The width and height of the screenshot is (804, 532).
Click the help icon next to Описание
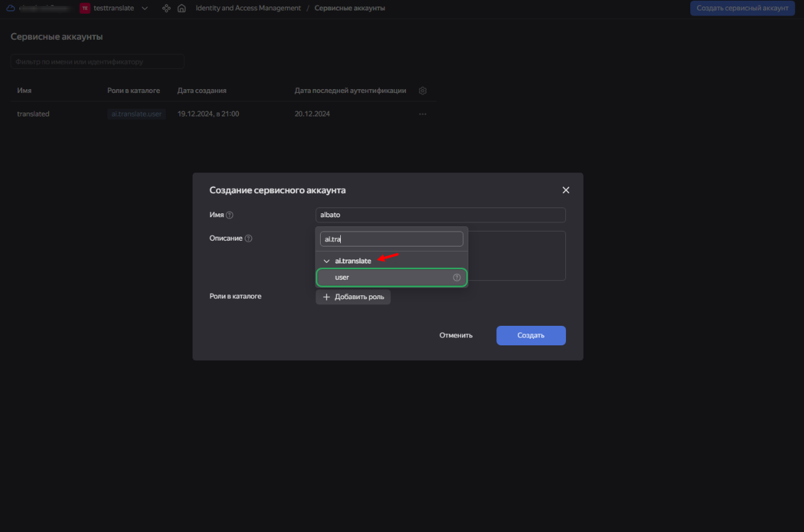point(248,239)
